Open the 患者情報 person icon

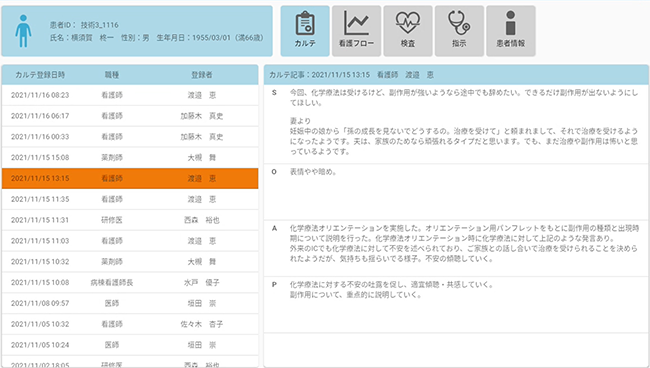tap(511, 31)
